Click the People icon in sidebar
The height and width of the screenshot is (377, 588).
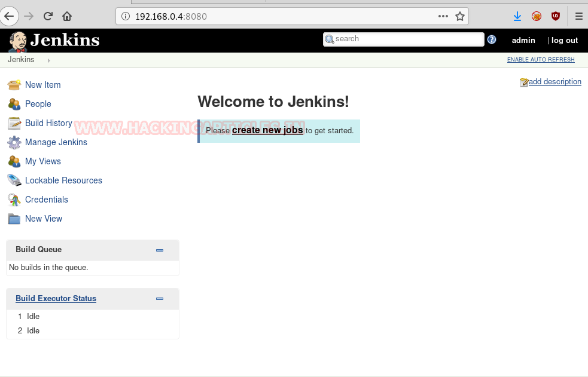pos(14,104)
